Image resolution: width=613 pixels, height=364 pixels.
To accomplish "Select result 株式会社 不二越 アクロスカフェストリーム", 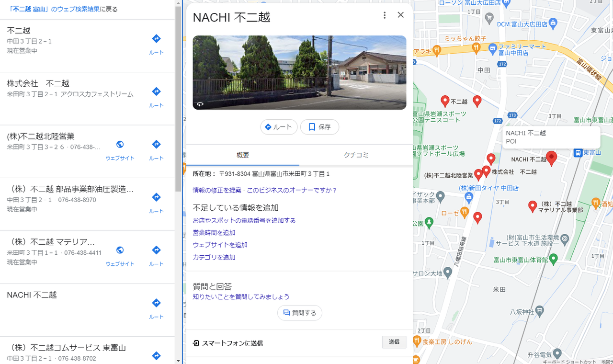I will [87, 99].
